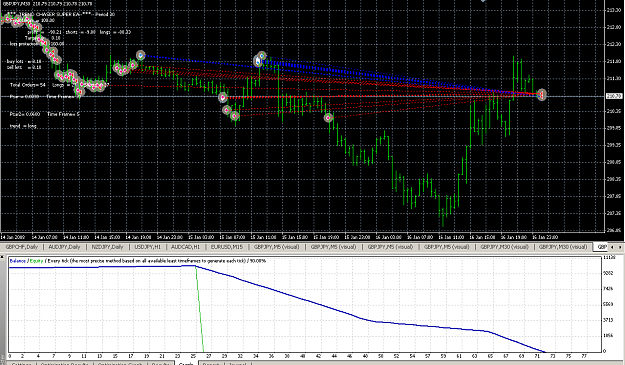Click the '14 Jan 19:00' time axis label

click(138, 237)
